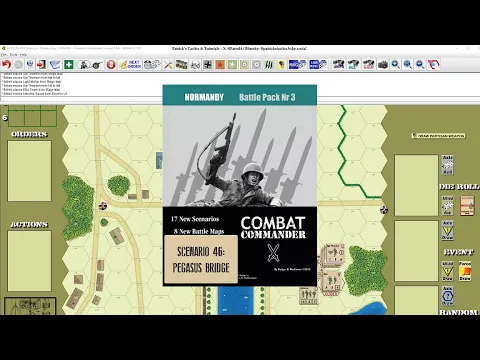Click the military units photo icon

[x=182, y=64]
